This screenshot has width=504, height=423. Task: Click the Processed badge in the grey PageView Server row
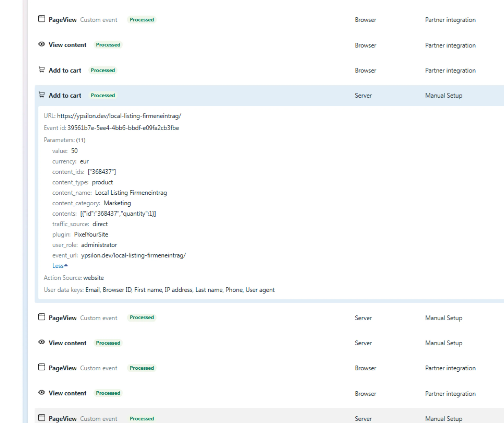pyautogui.click(x=142, y=419)
